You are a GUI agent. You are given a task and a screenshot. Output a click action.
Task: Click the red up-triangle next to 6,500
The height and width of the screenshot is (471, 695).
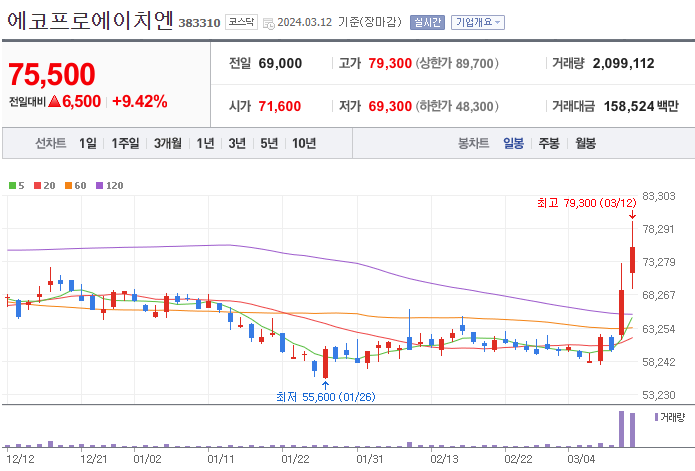point(54,101)
